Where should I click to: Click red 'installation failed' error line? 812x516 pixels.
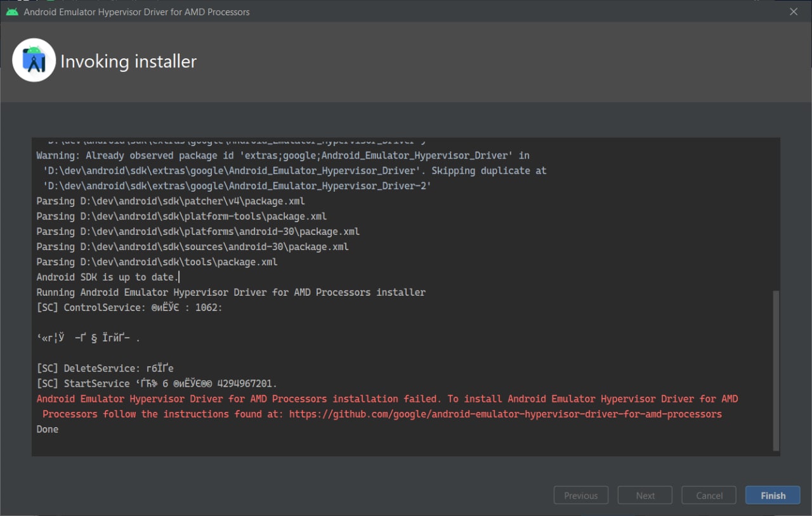click(387, 399)
